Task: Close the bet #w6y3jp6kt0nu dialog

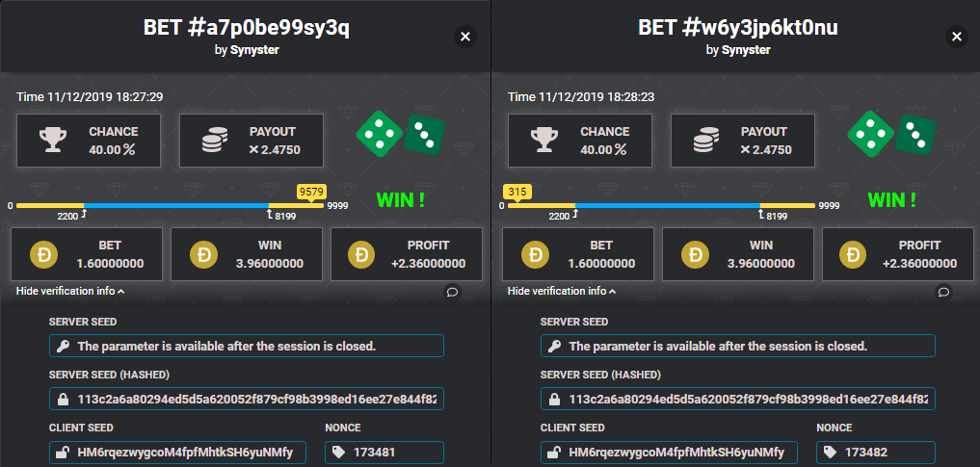Action: pyautogui.click(x=956, y=37)
